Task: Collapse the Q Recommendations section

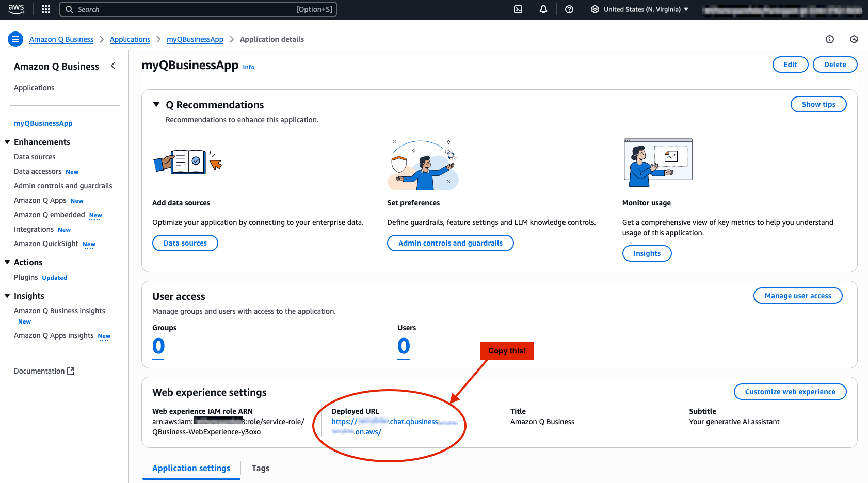Action: coord(156,105)
